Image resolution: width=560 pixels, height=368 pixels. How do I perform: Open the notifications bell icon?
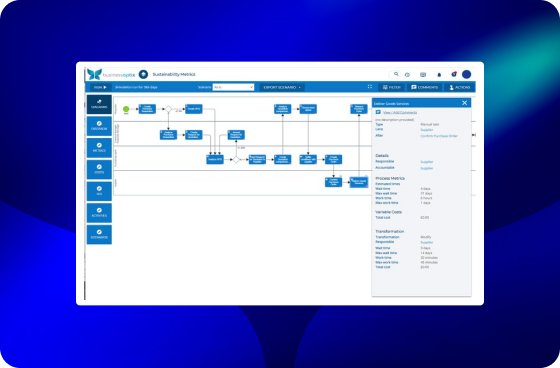pos(439,74)
